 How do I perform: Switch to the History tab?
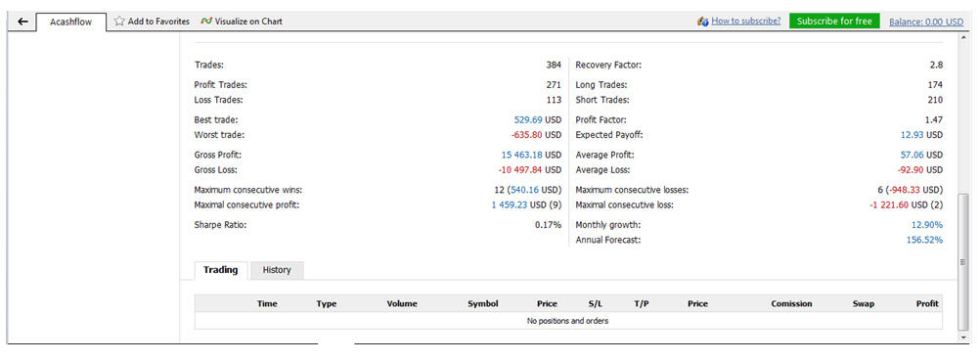pos(277,270)
